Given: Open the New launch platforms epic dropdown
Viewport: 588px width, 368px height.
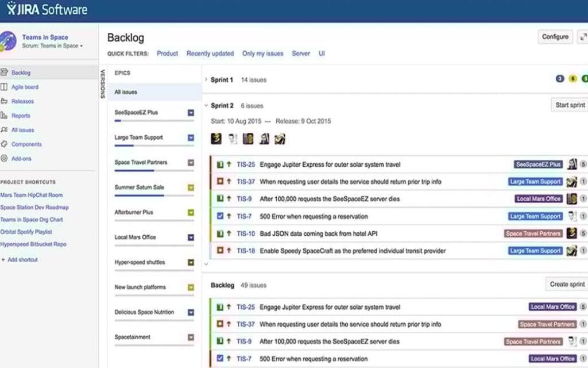Looking at the screenshot, I should pyautogui.click(x=191, y=287).
